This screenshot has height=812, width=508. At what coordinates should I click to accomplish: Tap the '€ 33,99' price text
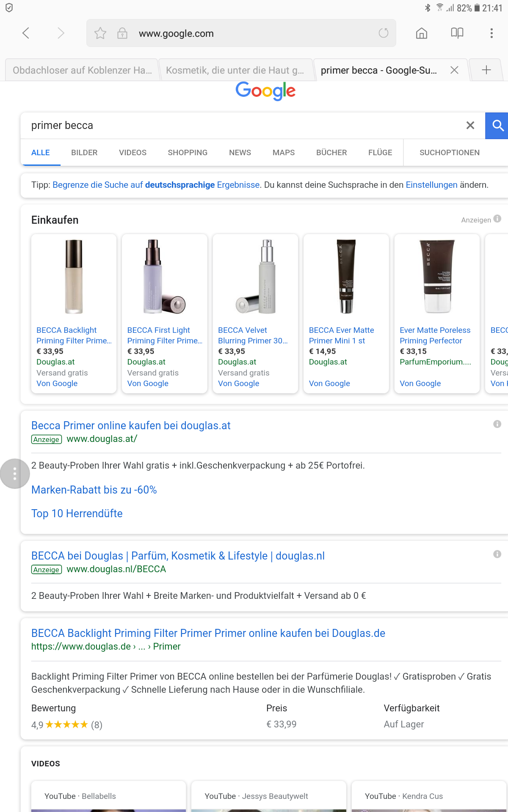click(282, 724)
